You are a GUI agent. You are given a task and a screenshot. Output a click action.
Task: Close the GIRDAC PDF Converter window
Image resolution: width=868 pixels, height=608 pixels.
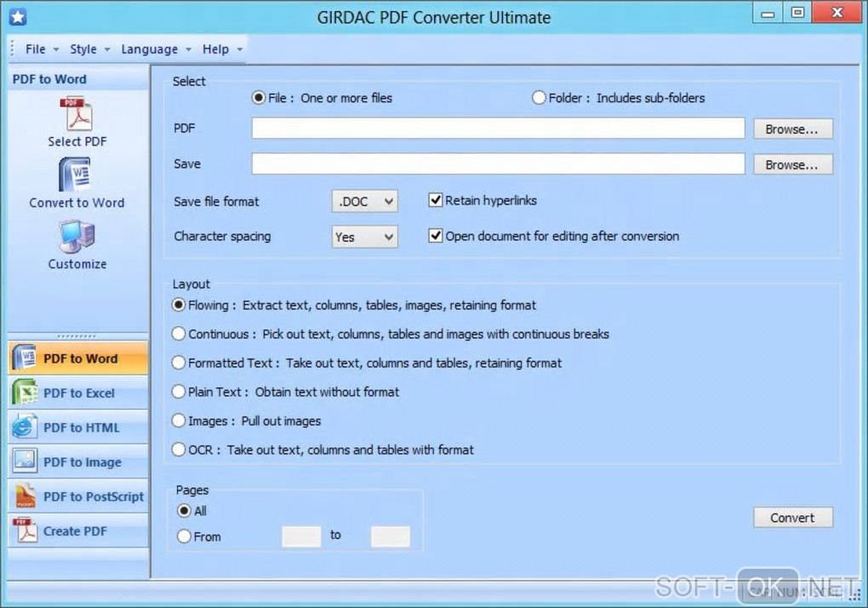click(x=837, y=13)
